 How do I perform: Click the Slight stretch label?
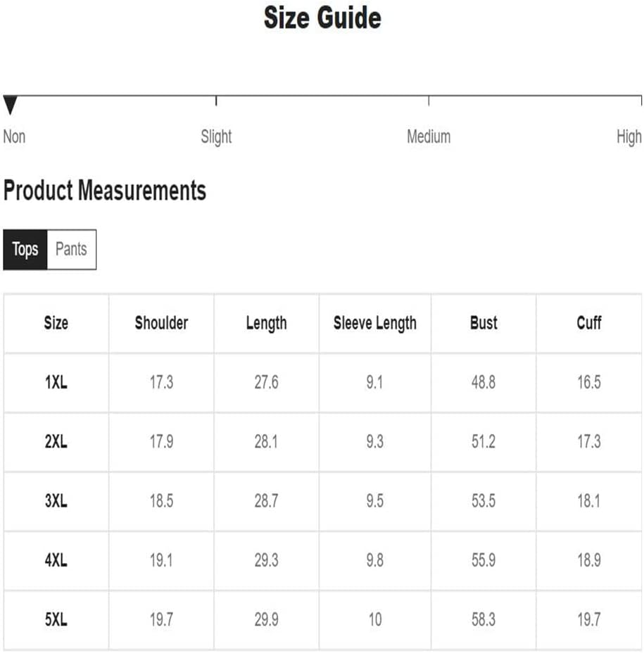coord(216,137)
